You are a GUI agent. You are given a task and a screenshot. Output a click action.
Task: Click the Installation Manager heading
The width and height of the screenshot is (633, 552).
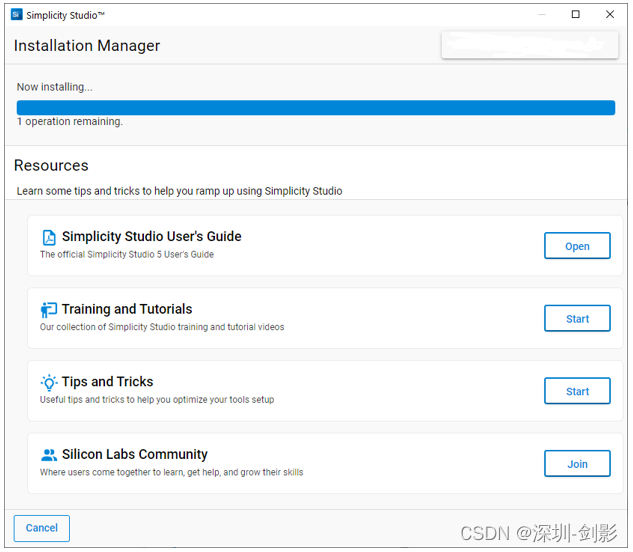point(87,46)
